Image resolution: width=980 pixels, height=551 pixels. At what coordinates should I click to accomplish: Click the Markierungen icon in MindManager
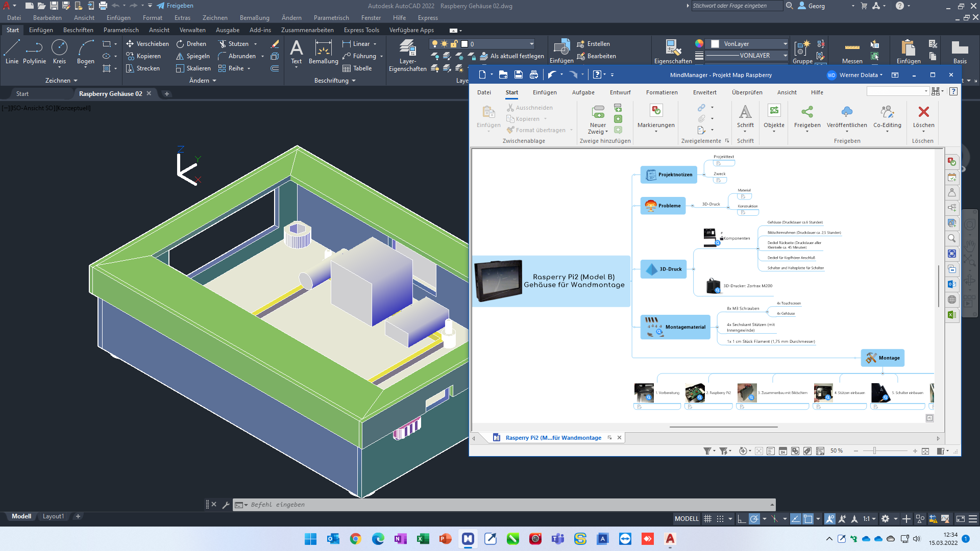click(x=656, y=111)
